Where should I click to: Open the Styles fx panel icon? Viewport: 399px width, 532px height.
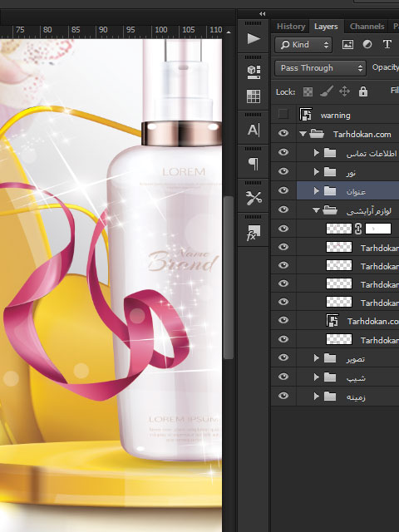click(254, 233)
